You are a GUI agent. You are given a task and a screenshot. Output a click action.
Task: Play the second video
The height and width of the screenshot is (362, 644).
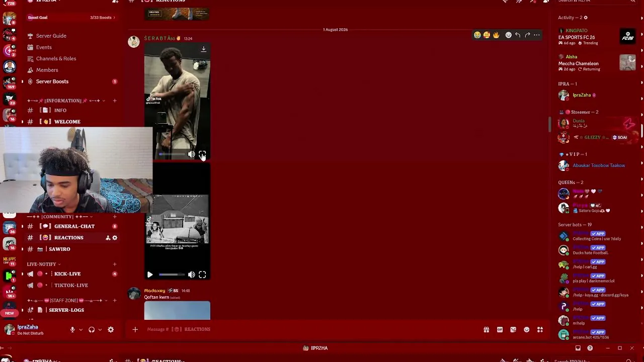150,275
